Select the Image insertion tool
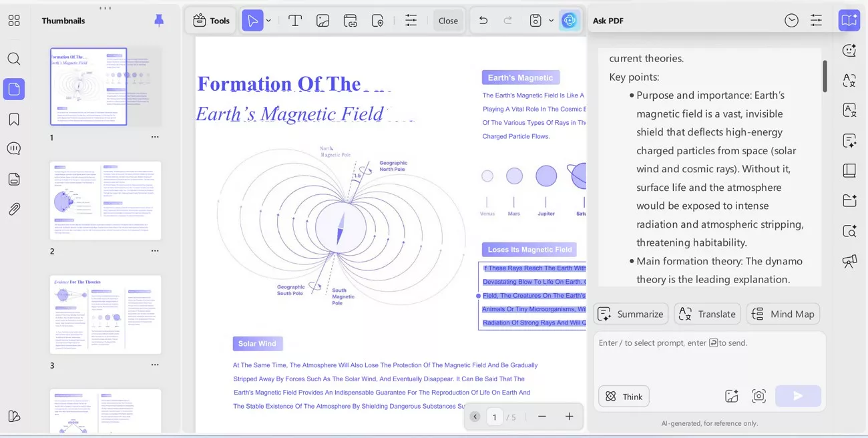 pyautogui.click(x=322, y=21)
